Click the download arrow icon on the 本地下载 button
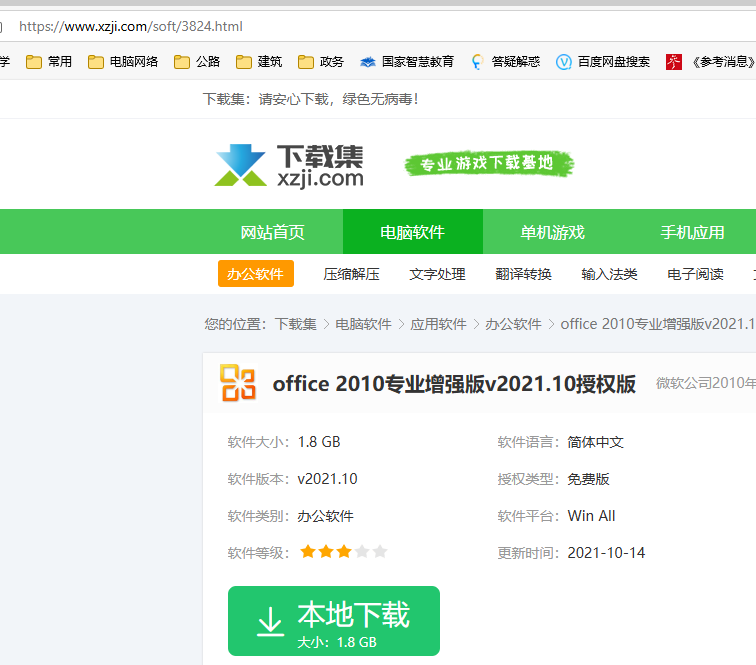Screen dimensions: 756x665 tap(270, 621)
